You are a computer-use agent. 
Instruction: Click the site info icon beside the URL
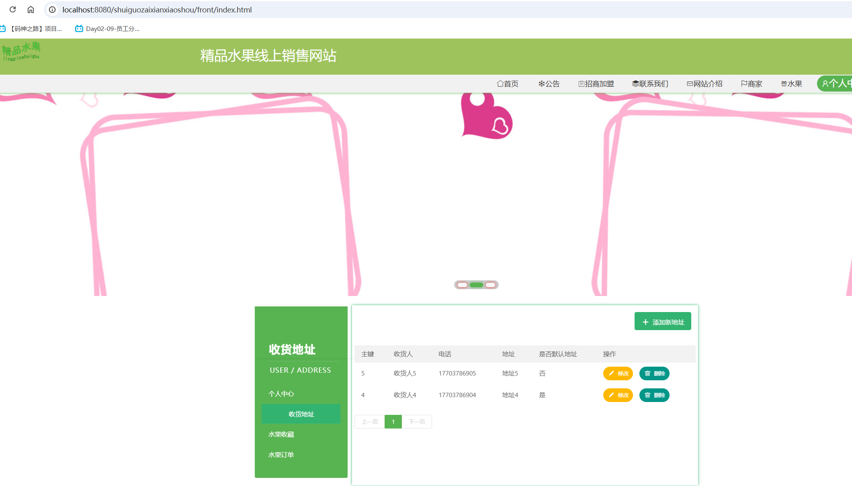point(52,10)
